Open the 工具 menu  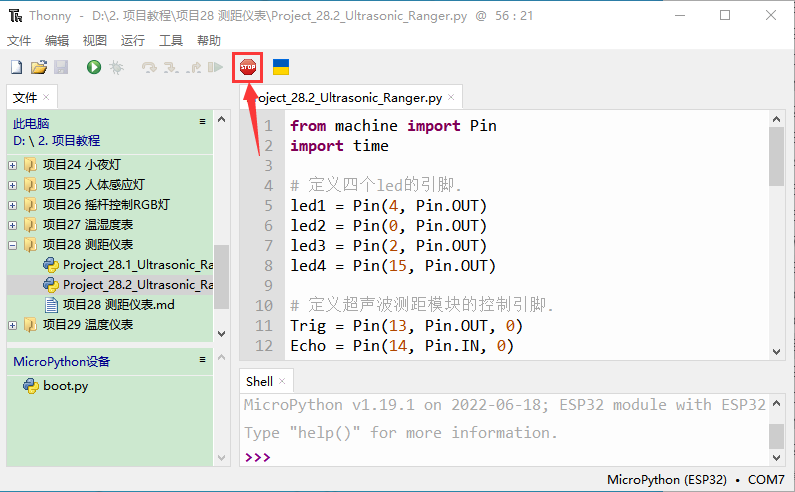coord(171,41)
